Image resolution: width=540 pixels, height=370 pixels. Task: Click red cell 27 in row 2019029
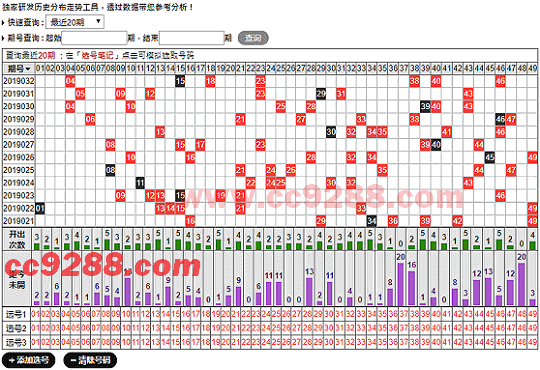(301, 119)
